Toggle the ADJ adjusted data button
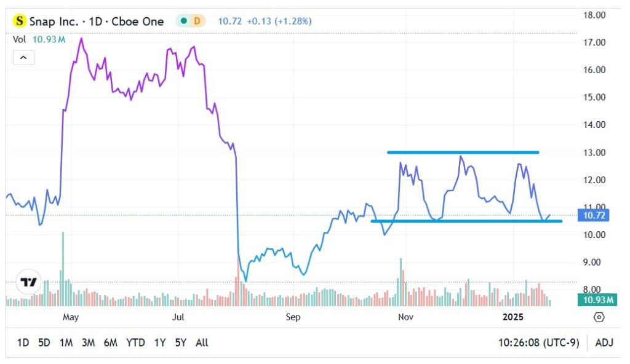 click(x=604, y=342)
